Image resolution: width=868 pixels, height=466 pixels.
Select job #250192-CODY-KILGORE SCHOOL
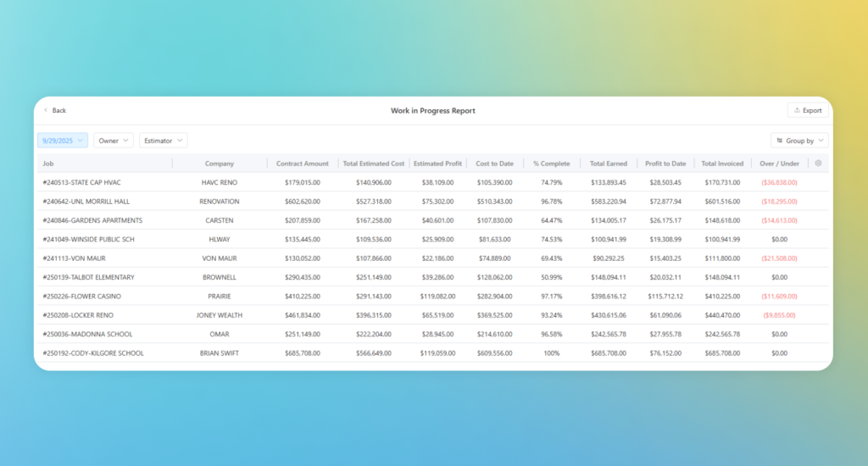coord(93,353)
